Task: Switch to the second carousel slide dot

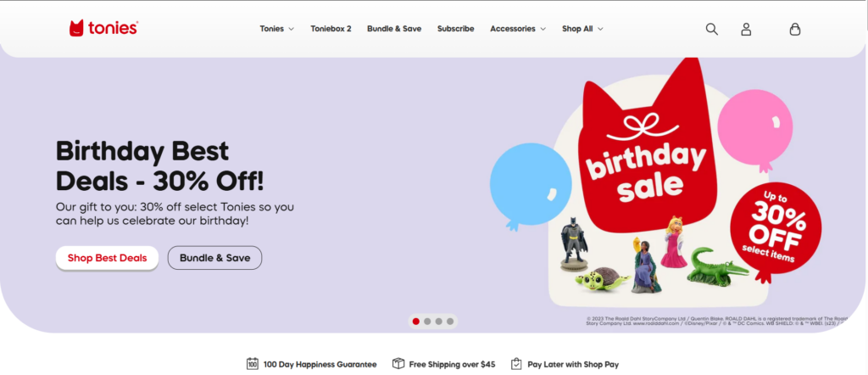Action: pyautogui.click(x=427, y=322)
